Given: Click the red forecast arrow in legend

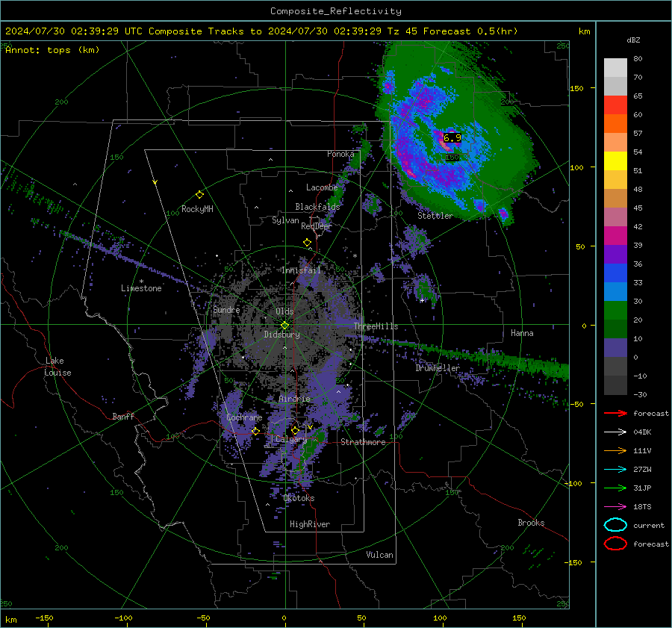Looking at the screenshot, I should [615, 413].
